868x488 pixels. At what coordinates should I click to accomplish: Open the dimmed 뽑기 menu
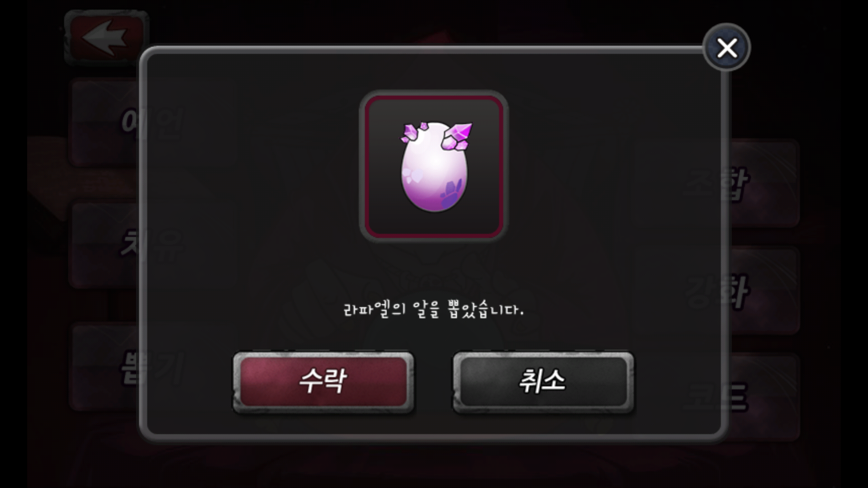coord(105,367)
